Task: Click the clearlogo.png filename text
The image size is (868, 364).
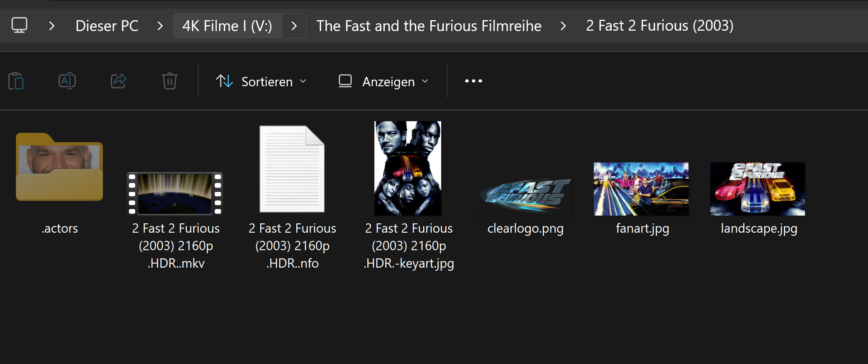Action: click(x=525, y=229)
